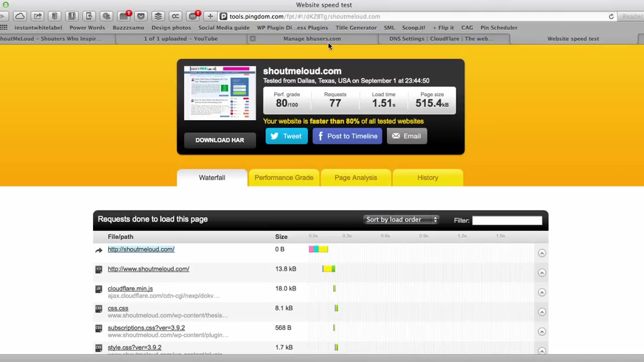Image resolution: width=644 pixels, height=362 pixels.
Task: Open the Title Generator bookmark
Action: pos(356,28)
